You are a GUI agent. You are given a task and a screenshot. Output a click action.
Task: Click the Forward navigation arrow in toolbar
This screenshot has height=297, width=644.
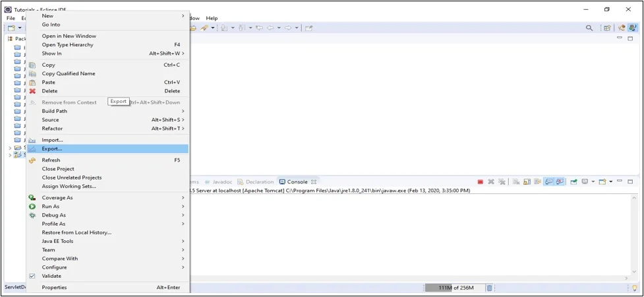[x=288, y=28]
